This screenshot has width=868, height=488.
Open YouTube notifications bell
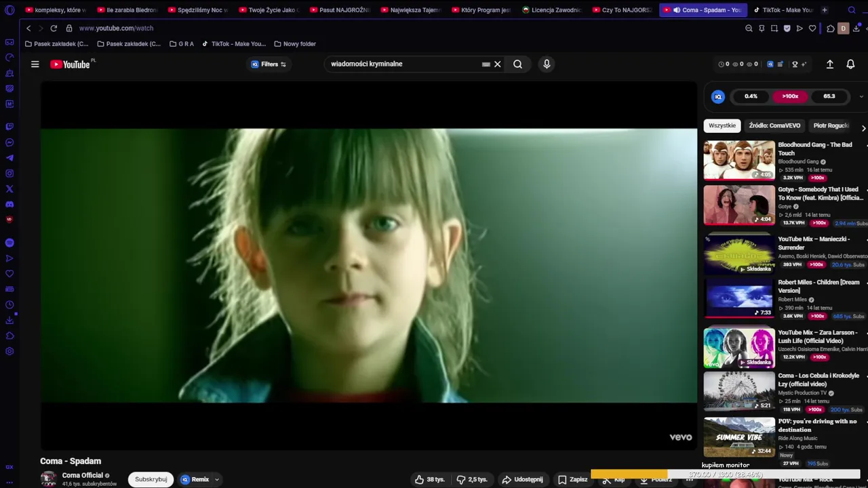(x=850, y=64)
